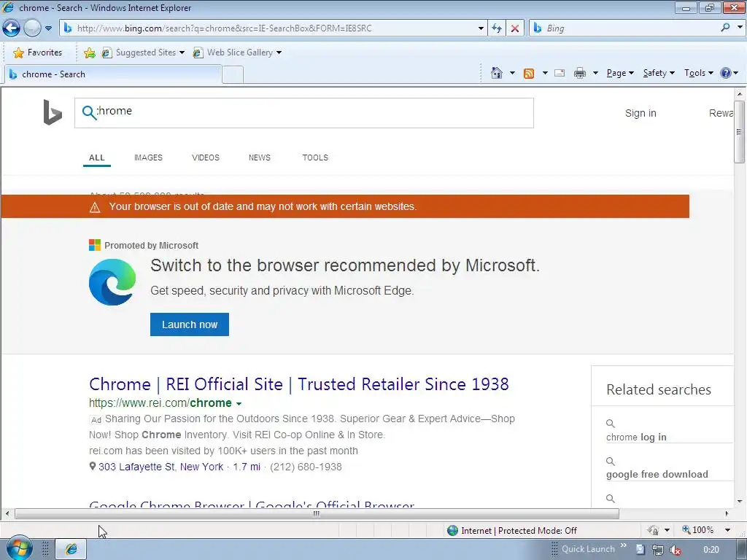Expand the Quick Launch chevron
This screenshot has width=747, height=560.
click(623, 545)
